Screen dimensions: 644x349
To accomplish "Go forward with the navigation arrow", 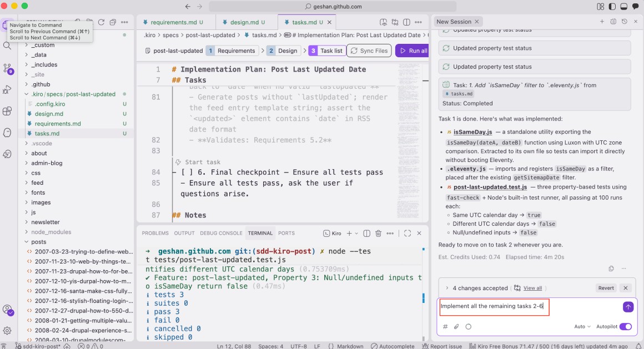I will coord(200,7).
